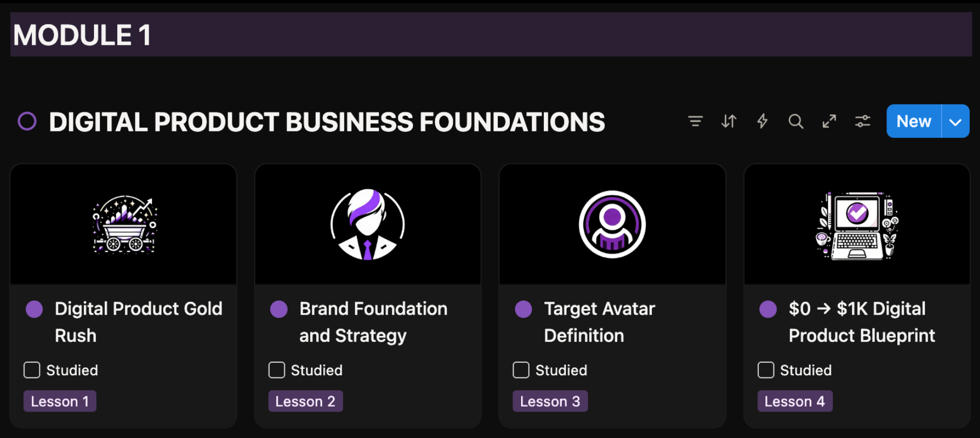This screenshot has height=438, width=980.
Task: Click the MODULE 1 heading
Action: [x=82, y=35]
